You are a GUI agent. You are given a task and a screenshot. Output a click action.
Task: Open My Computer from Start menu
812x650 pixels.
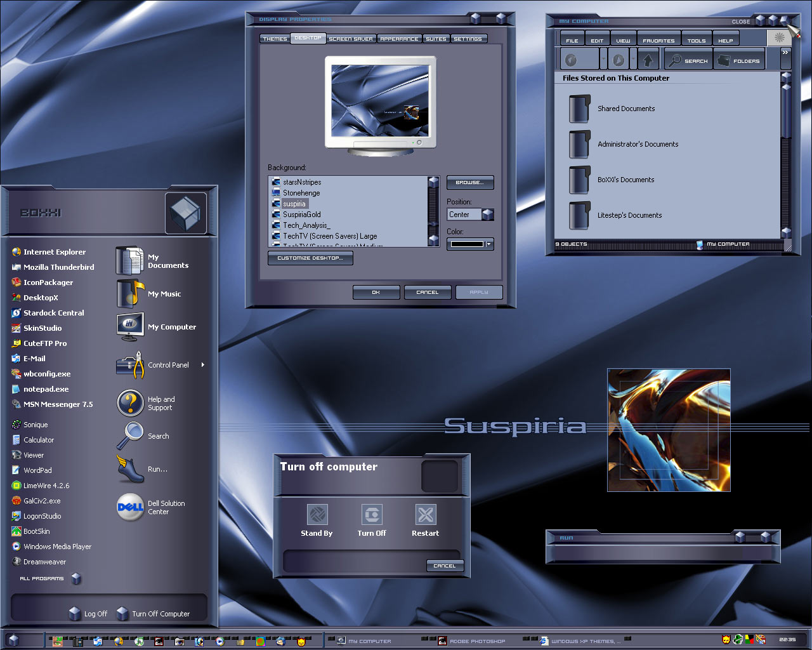click(156, 327)
